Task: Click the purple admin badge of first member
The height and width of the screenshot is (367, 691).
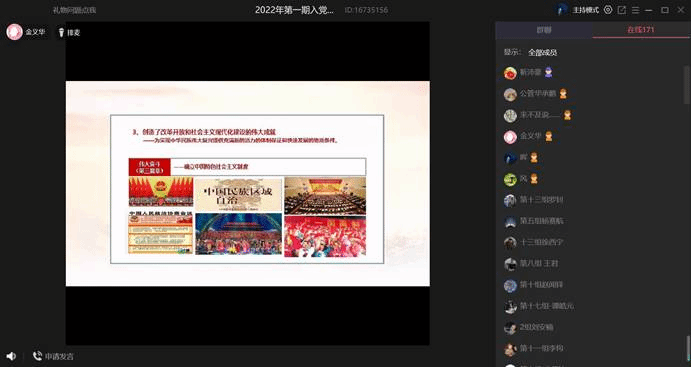Action: tap(548, 72)
